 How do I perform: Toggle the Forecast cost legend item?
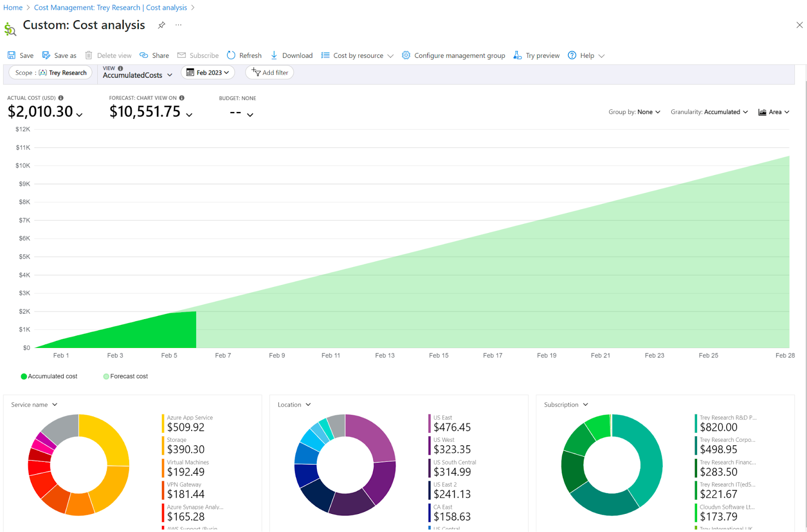click(125, 376)
